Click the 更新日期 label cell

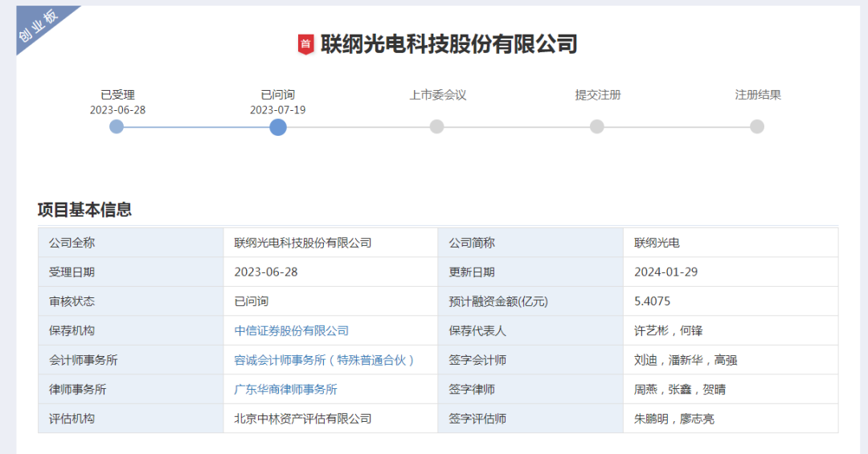[530, 272]
